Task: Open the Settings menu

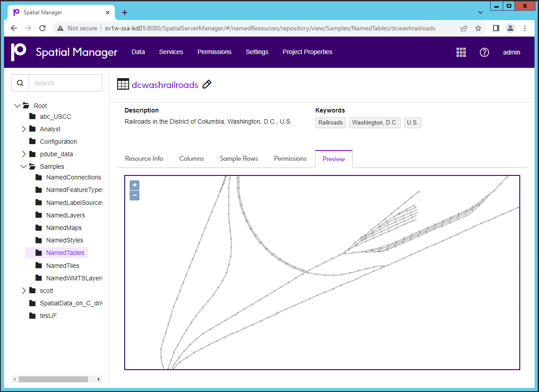Action: point(257,52)
